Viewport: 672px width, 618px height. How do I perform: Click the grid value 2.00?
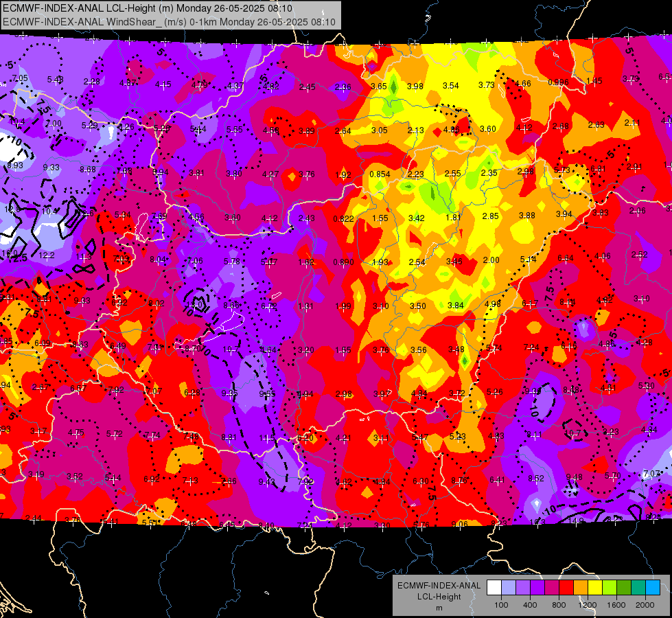[491, 260]
